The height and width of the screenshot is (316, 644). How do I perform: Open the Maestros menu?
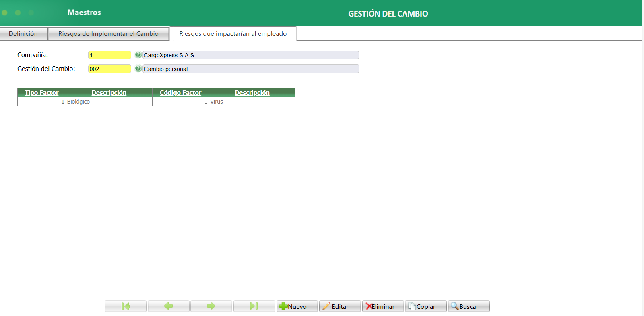click(x=84, y=12)
